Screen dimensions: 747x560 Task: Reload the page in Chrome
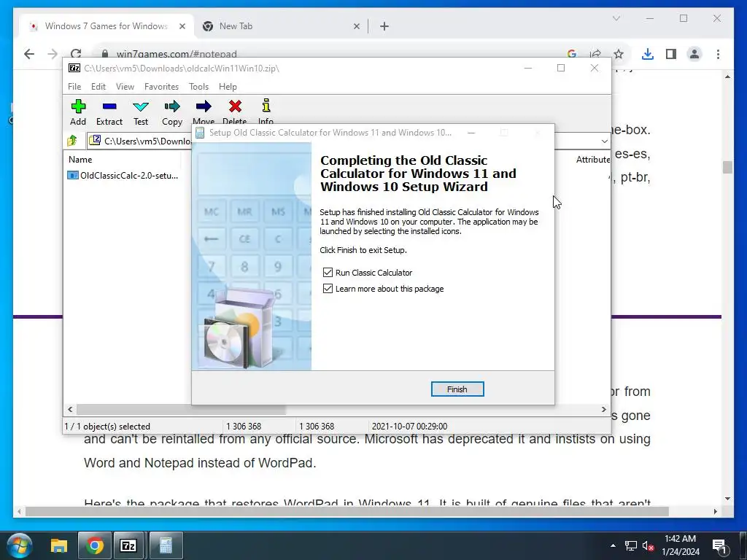click(76, 53)
